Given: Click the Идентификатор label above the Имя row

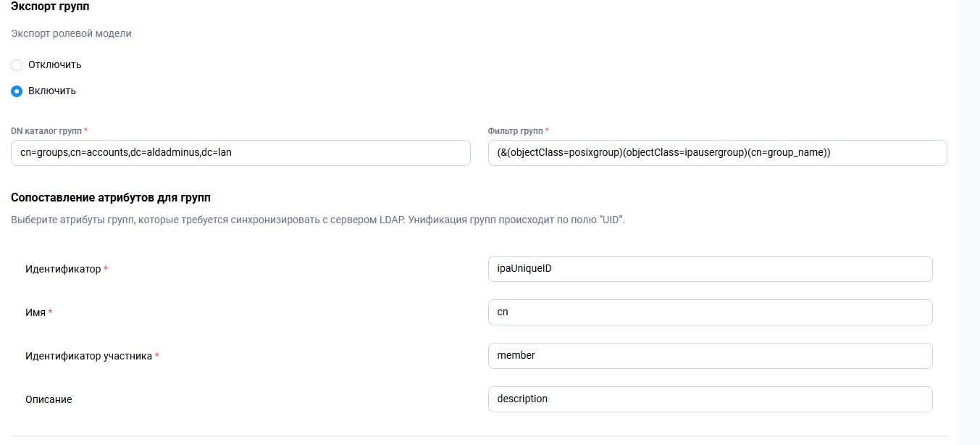Looking at the screenshot, I should 67,270.
